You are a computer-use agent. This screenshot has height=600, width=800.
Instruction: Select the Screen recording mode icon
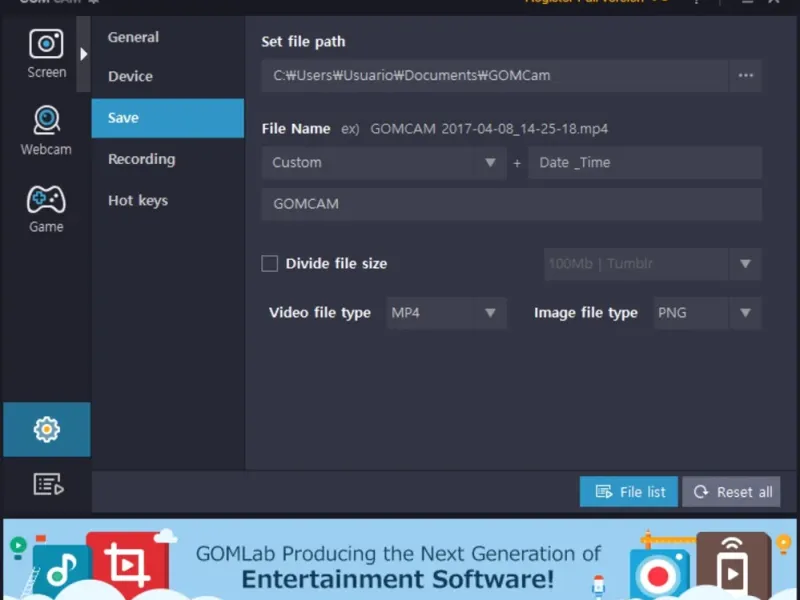[46, 53]
